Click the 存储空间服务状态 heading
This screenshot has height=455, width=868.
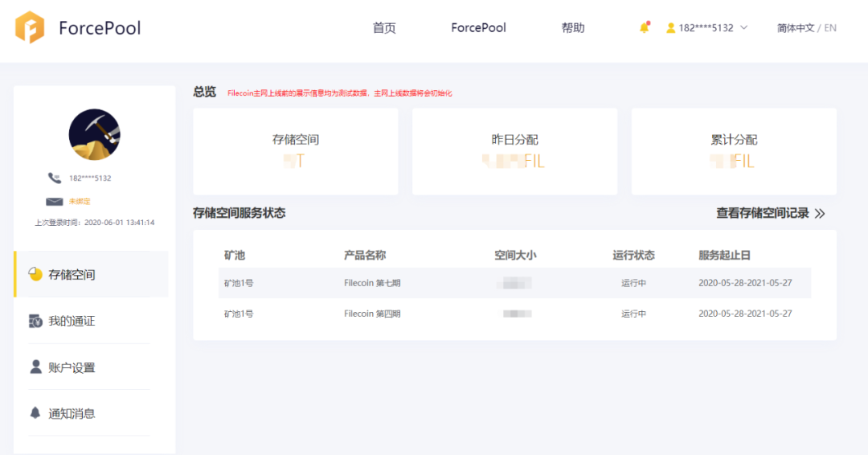click(x=240, y=213)
